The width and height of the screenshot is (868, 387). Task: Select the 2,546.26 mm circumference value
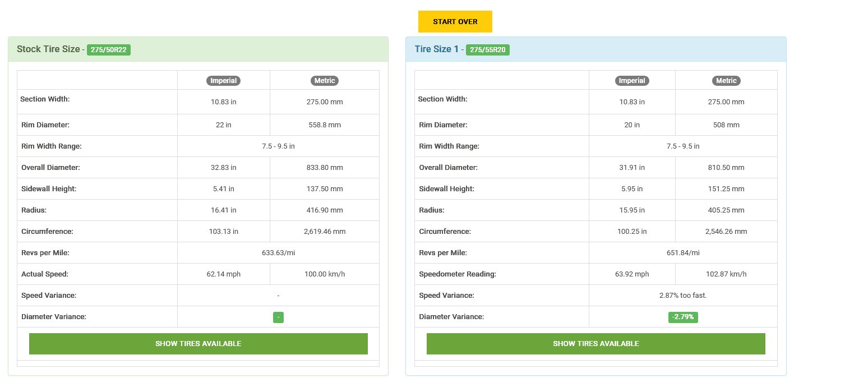726,232
